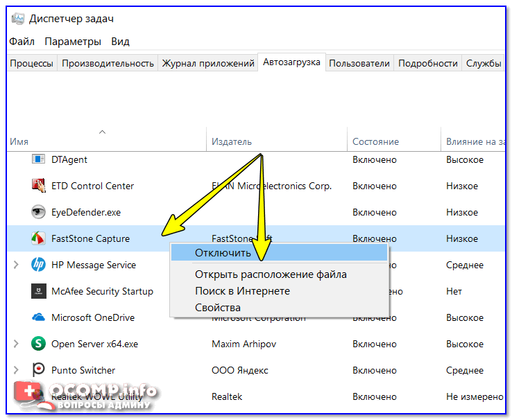Switch to the Процессы tab
The width and height of the screenshot is (512, 420).
[32, 63]
